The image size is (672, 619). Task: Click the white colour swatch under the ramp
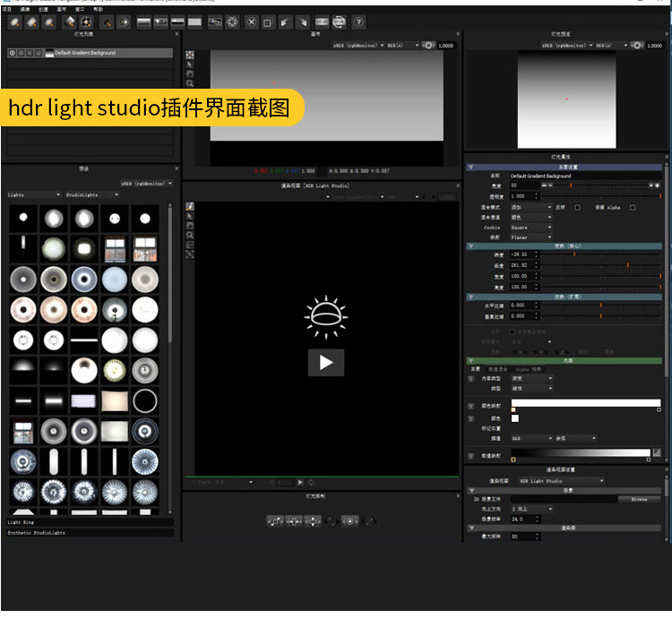(515, 418)
